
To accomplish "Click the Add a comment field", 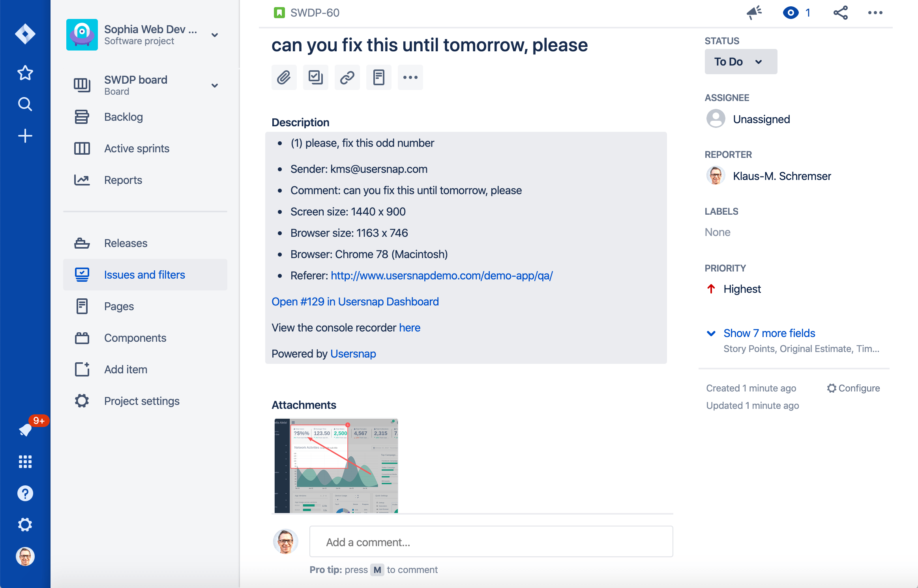I will [x=491, y=542].
